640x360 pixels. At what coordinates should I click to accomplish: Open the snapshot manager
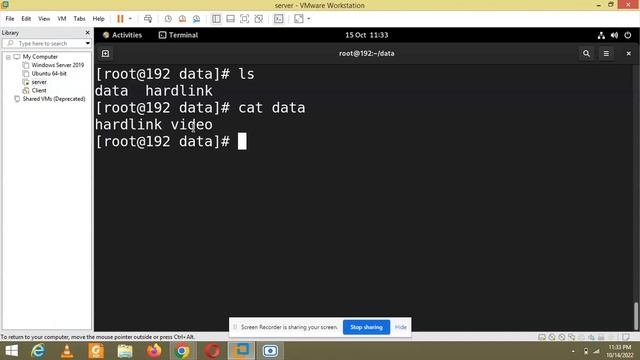196,19
